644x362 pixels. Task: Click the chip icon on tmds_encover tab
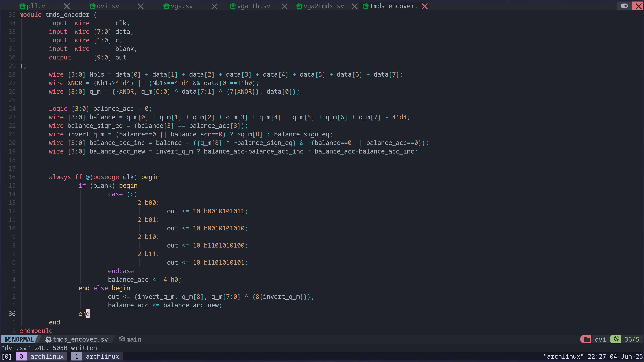click(x=365, y=6)
